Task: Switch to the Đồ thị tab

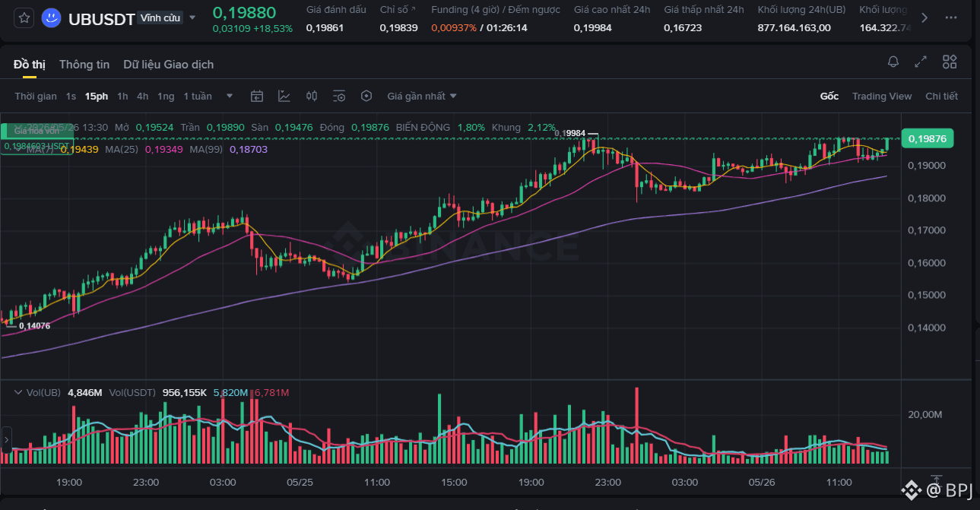Action: pyautogui.click(x=30, y=65)
